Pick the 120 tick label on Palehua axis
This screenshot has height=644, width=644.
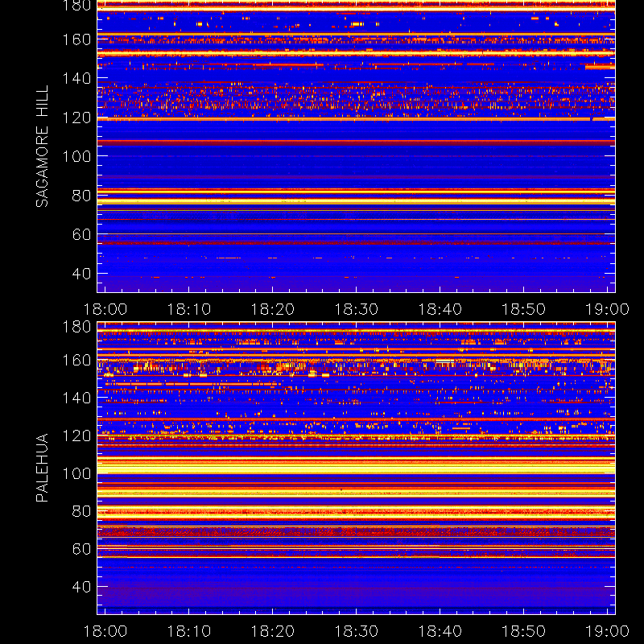tap(76, 436)
